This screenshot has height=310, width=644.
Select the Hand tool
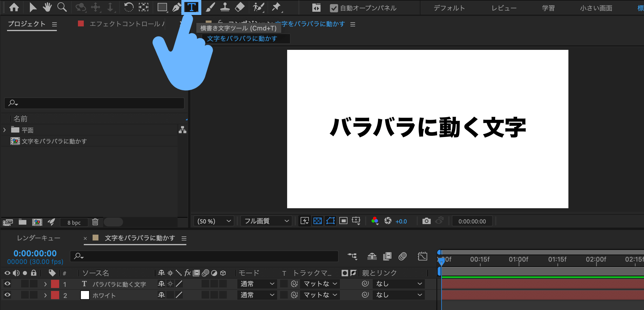tap(47, 7)
